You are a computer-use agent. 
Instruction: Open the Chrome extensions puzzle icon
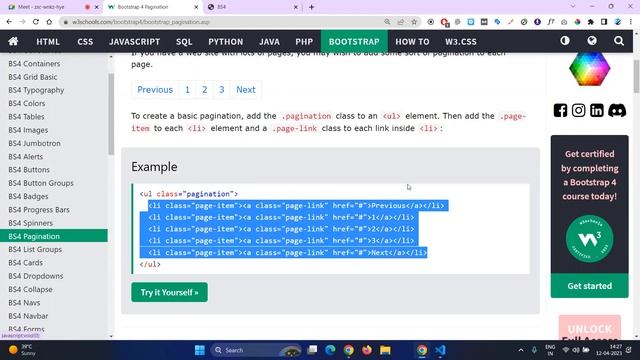[x=591, y=22]
